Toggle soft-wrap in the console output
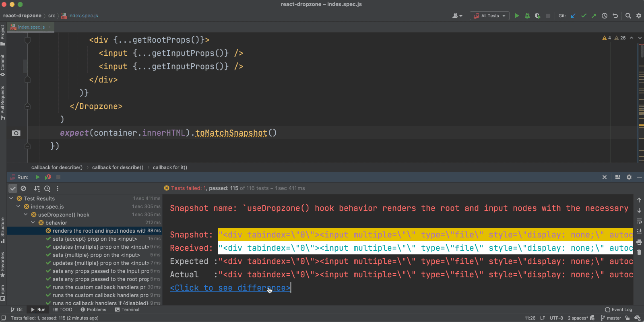 click(639, 221)
